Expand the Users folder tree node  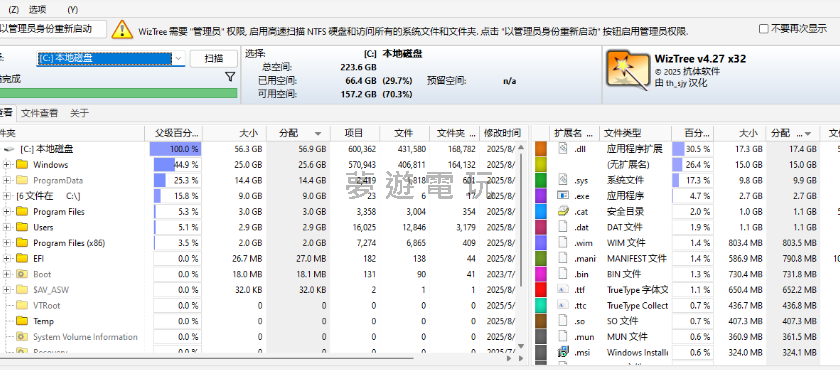pyautogui.click(x=6, y=227)
